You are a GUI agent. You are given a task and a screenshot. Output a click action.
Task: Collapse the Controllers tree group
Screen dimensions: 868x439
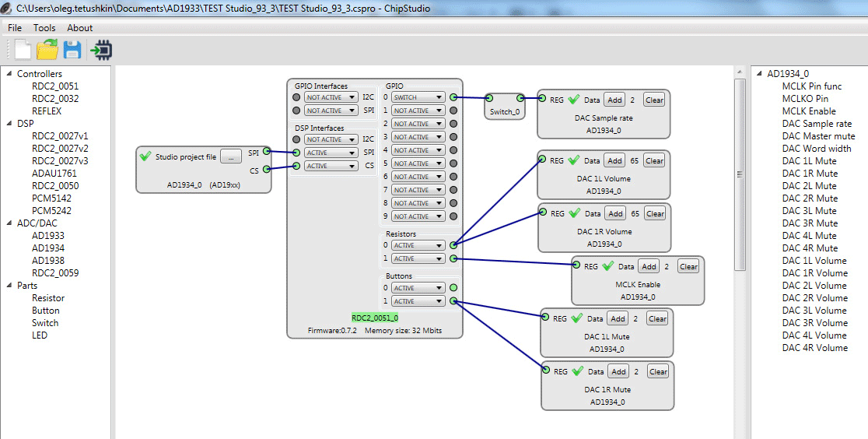[x=9, y=73]
